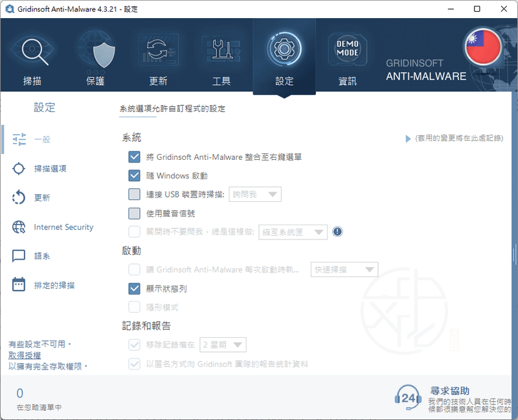The width and height of the screenshot is (518, 420).
Task: Select 排定的掃描 settings category
Action: [54, 285]
